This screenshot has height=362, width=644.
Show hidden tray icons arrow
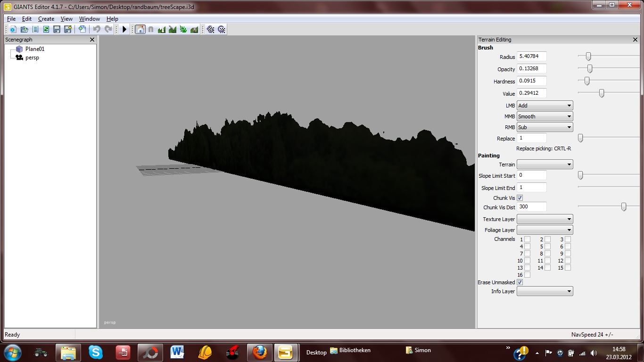pyautogui.click(x=537, y=353)
